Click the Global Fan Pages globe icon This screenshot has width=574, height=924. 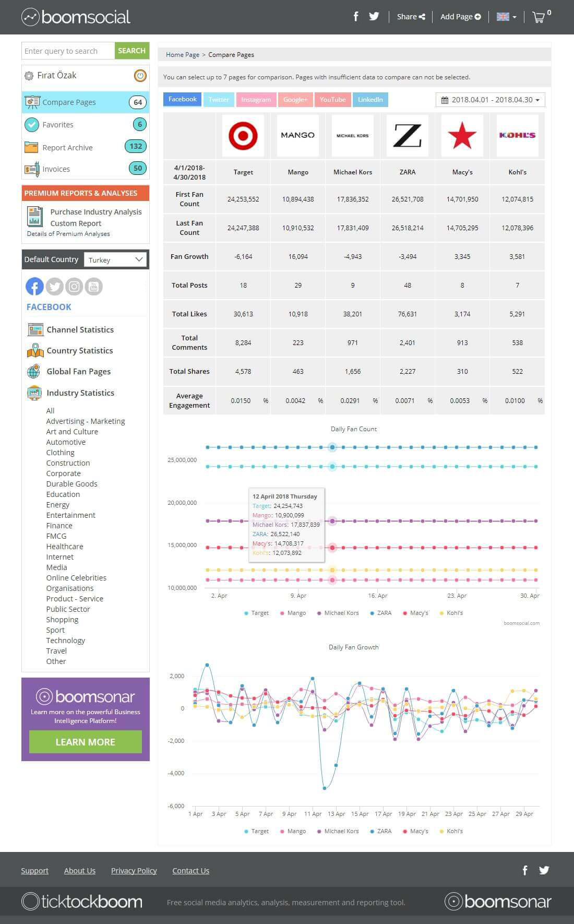[x=34, y=372]
